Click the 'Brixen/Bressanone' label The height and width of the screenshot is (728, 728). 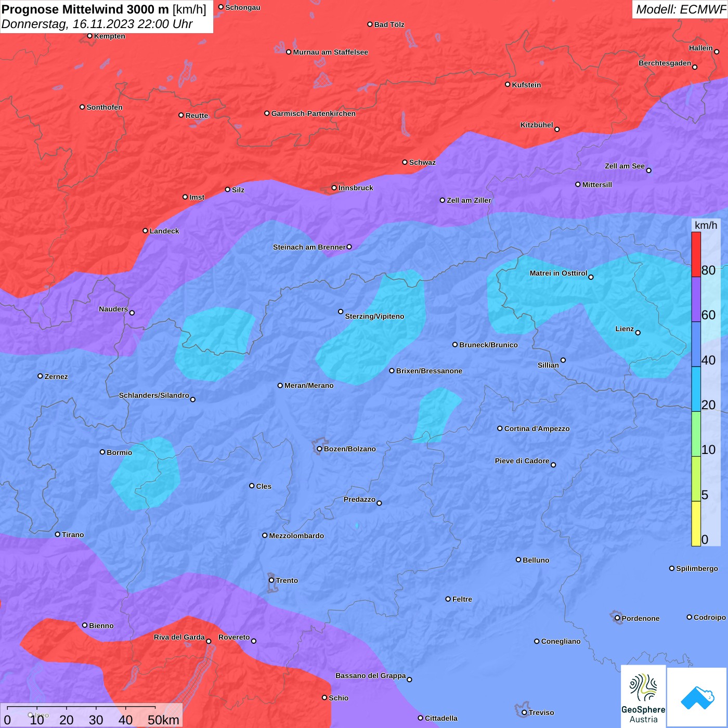point(430,371)
